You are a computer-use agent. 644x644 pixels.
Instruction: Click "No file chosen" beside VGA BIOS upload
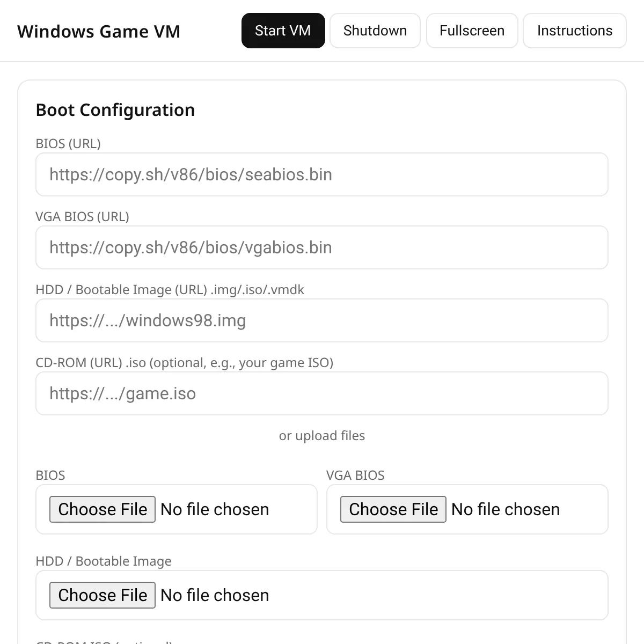coord(506,509)
